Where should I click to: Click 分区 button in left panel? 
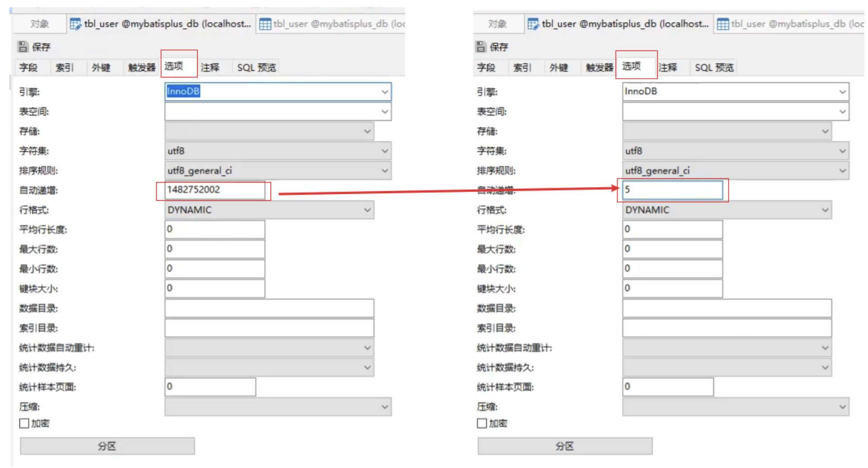click(x=107, y=446)
